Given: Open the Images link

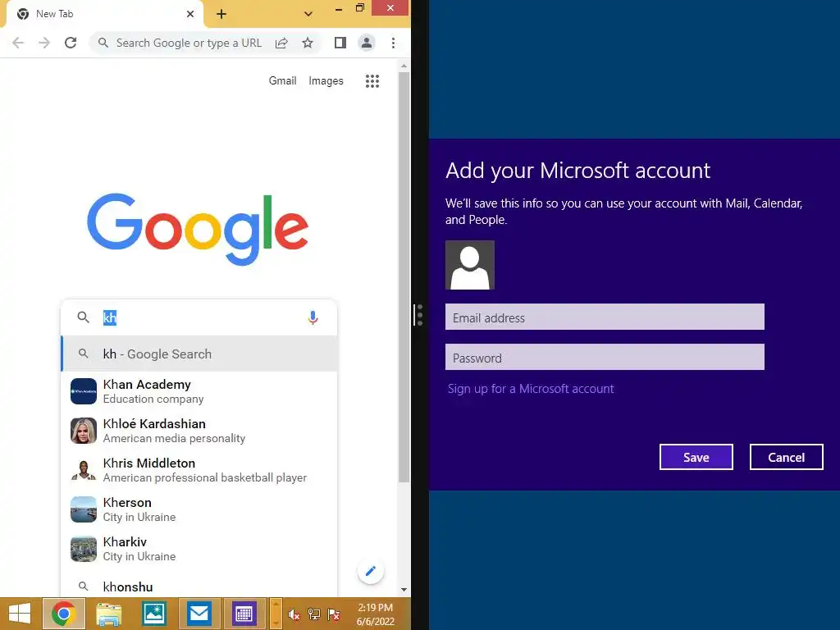Looking at the screenshot, I should pos(326,81).
